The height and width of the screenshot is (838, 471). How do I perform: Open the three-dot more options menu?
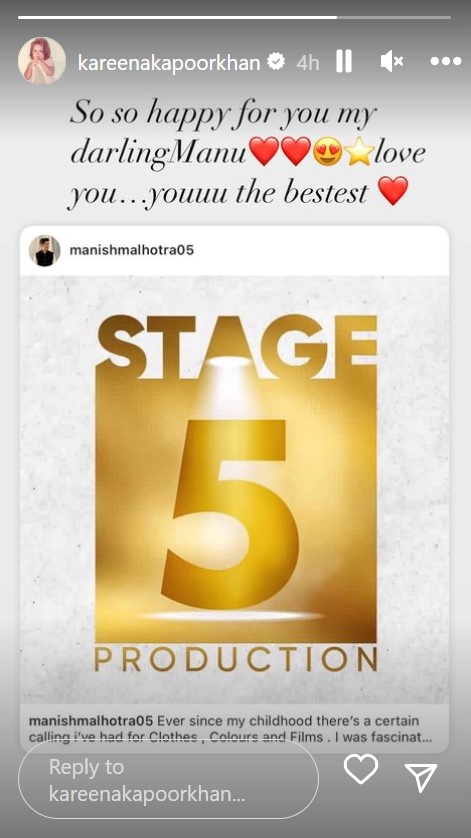click(446, 61)
